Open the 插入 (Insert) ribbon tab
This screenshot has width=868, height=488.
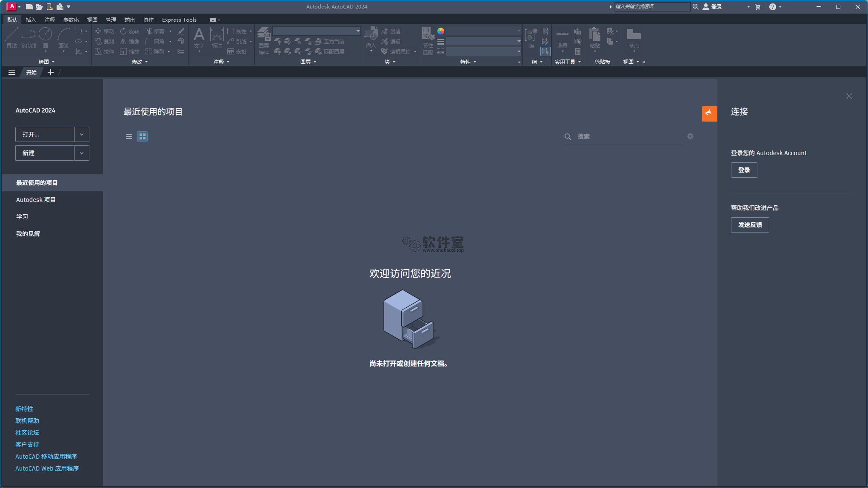pyautogui.click(x=31, y=20)
